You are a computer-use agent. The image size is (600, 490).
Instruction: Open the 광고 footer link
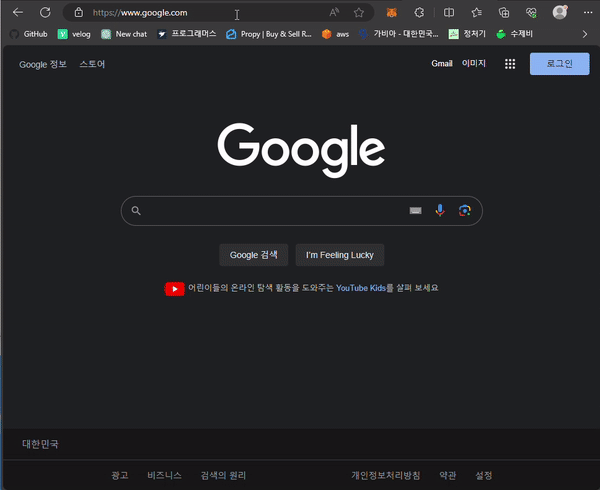tap(120, 475)
